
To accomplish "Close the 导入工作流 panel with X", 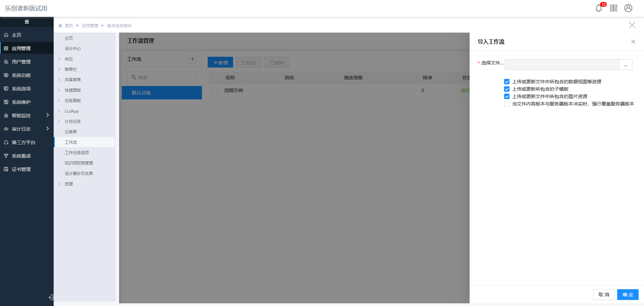I will pos(633,42).
